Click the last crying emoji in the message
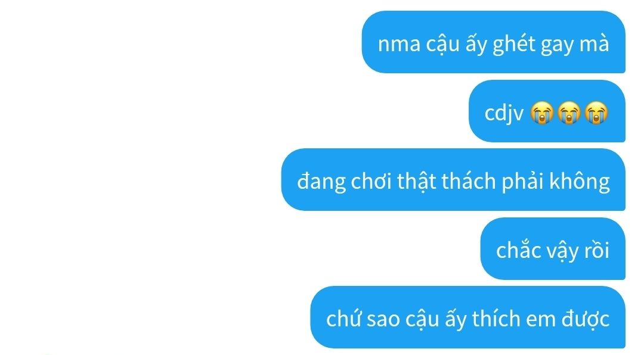This screenshot has width=644, height=355. (x=596, y=113)
